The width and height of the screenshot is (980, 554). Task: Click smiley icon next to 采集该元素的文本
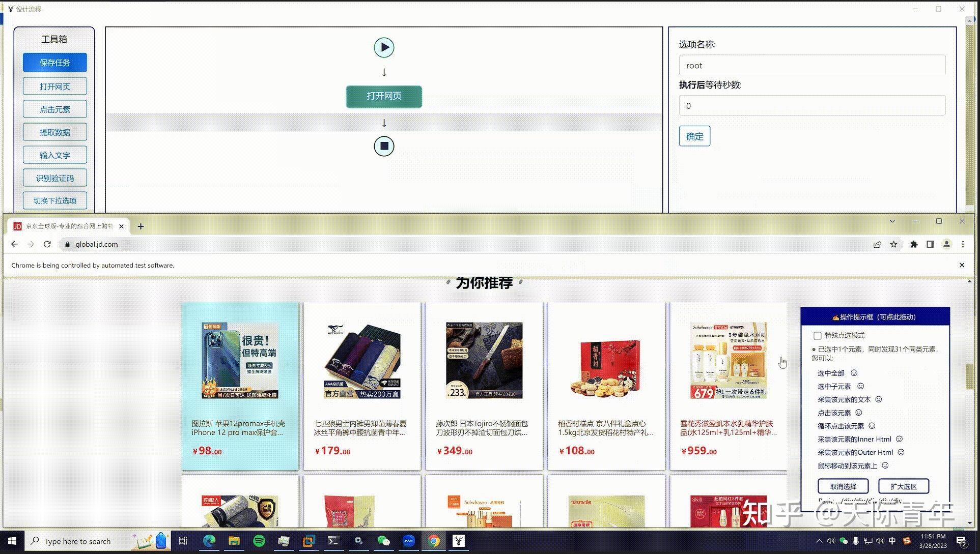(878, 399)
